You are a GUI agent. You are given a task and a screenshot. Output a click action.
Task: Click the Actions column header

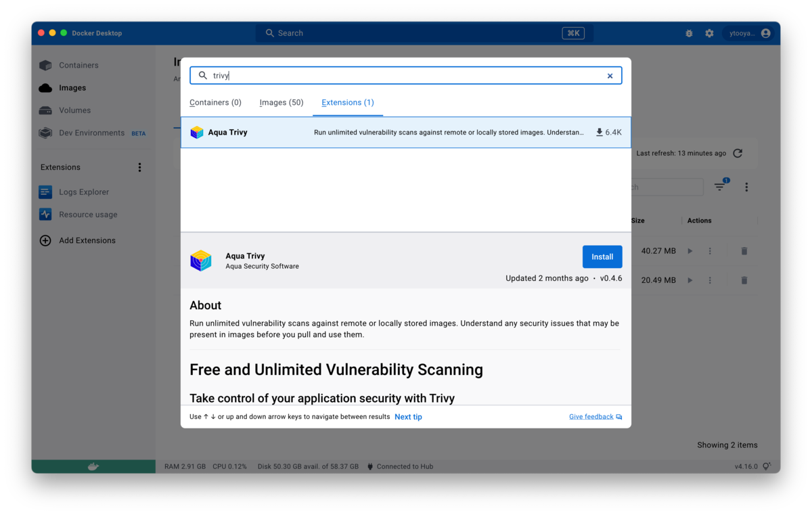pos(700,221)
